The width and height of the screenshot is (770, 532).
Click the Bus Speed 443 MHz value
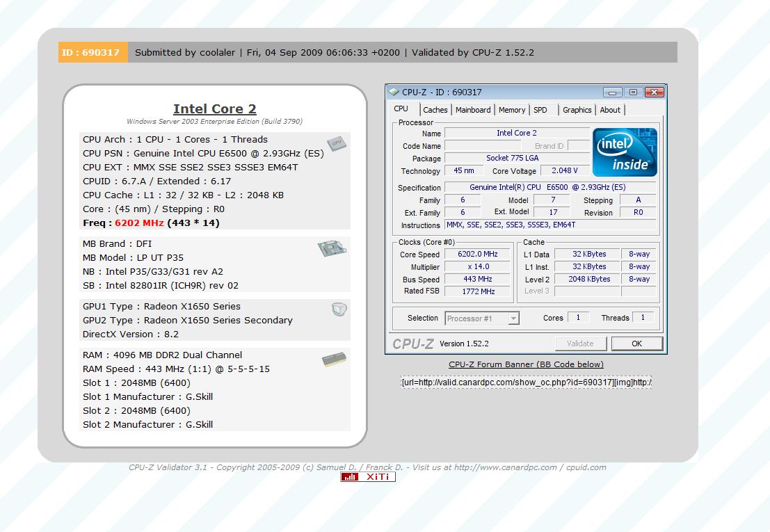click(478, 280)
